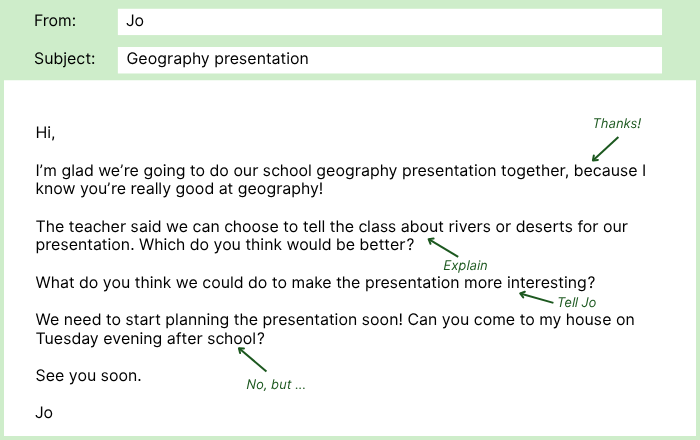
Task: Click the question Which do you think would be better
Action: click(x=278, y=245)
